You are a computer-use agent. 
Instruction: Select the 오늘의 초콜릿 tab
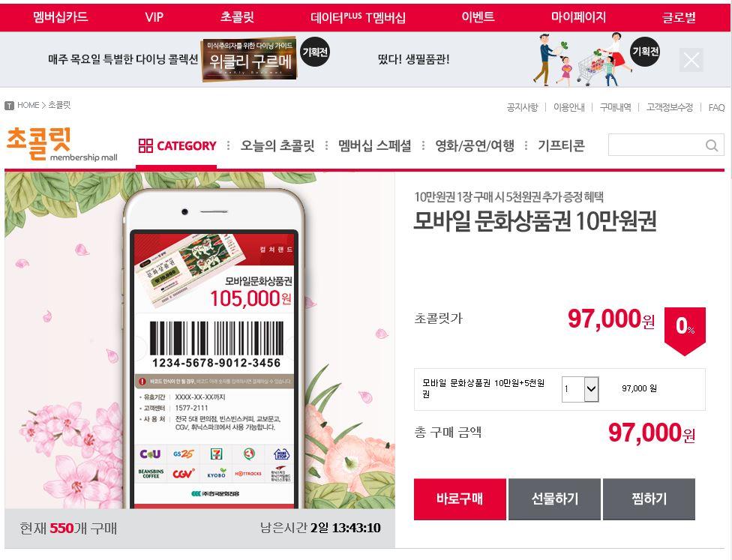(277, 145)
